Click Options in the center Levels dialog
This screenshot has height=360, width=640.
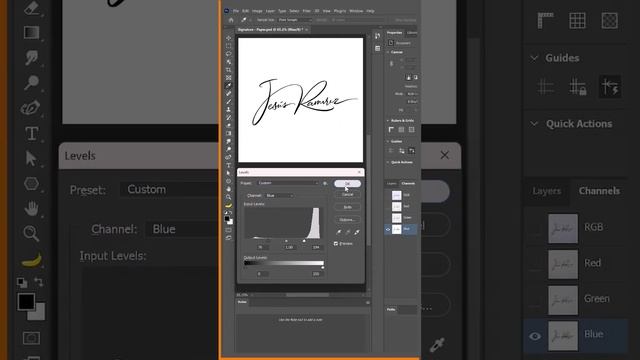pyautogui.click(x=347, y=220)
